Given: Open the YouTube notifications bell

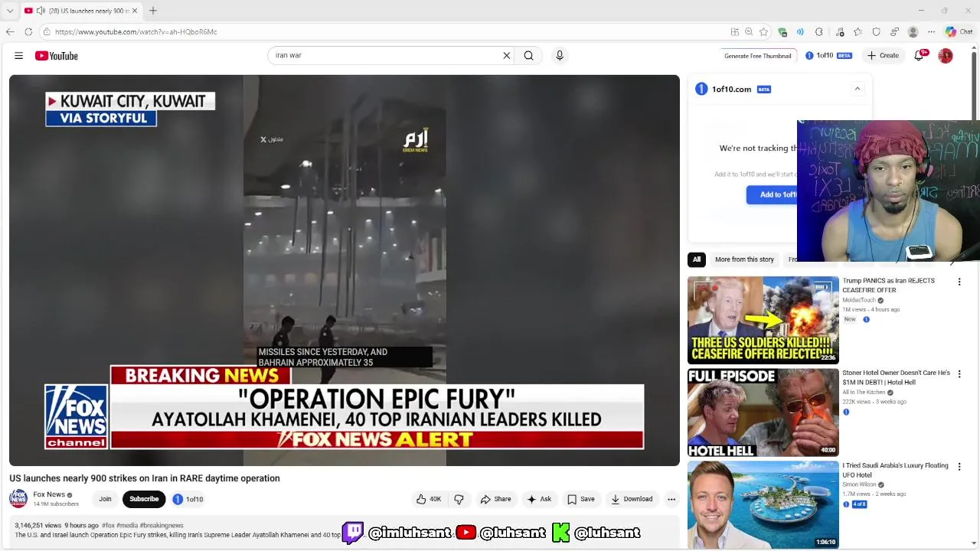Looking at the screenshot, I should click(x=919, y=56).
